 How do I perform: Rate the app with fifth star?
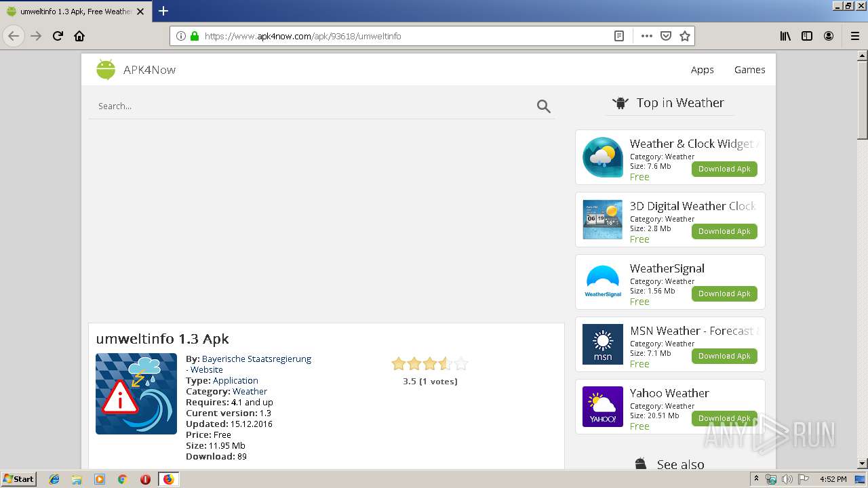pos(461,364)
